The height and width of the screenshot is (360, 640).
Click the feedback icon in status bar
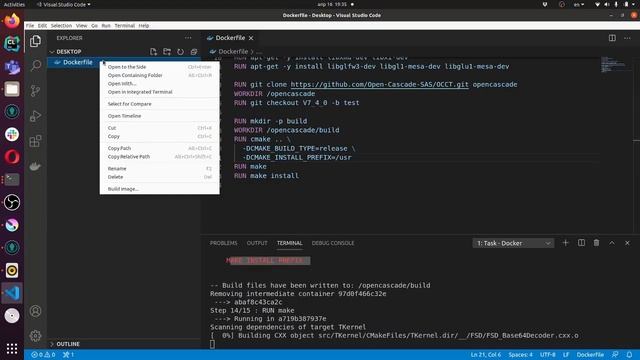615,355
